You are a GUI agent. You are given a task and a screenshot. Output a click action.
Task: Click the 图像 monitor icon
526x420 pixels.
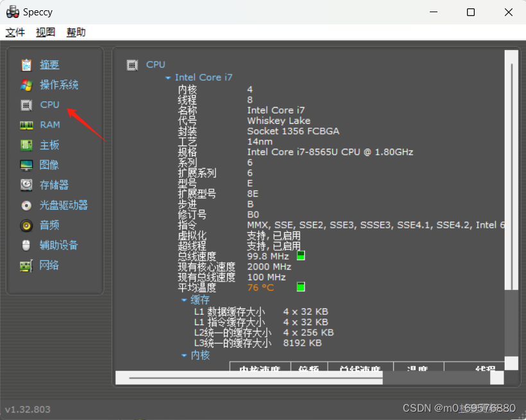(x=26, y=165)
